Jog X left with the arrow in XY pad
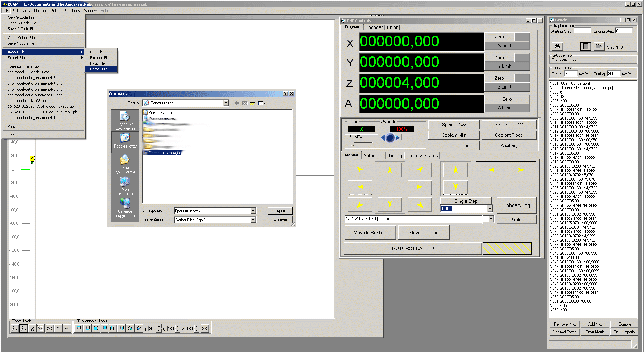This screenshot has width=644, height=352. pos(360,187)
